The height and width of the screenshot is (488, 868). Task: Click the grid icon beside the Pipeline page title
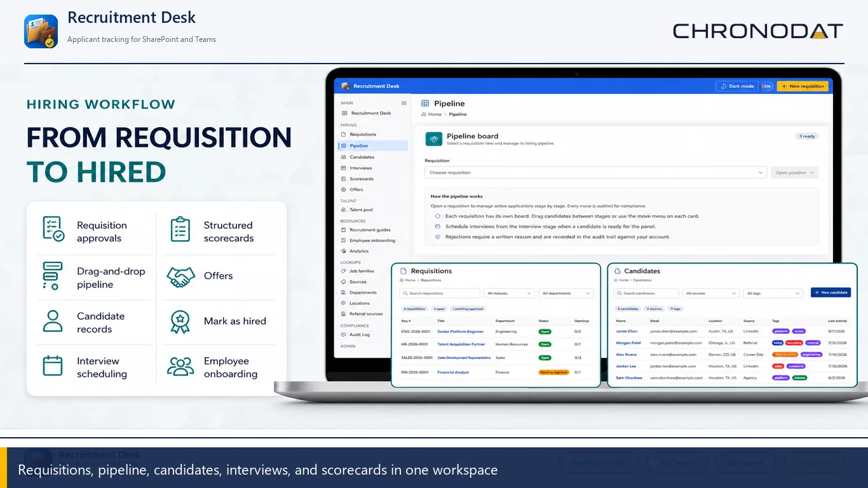(x=425, y=104)
